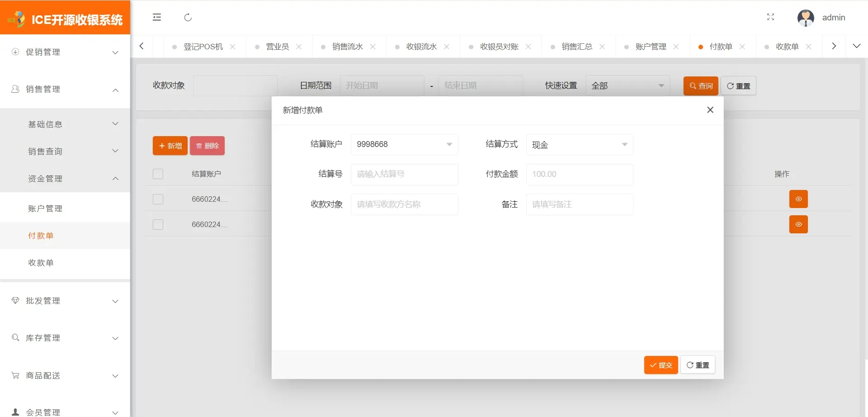Viewport: 868px width, 417px height.
Task: Close the 营业员 tab
Action: tap(299, 47)
